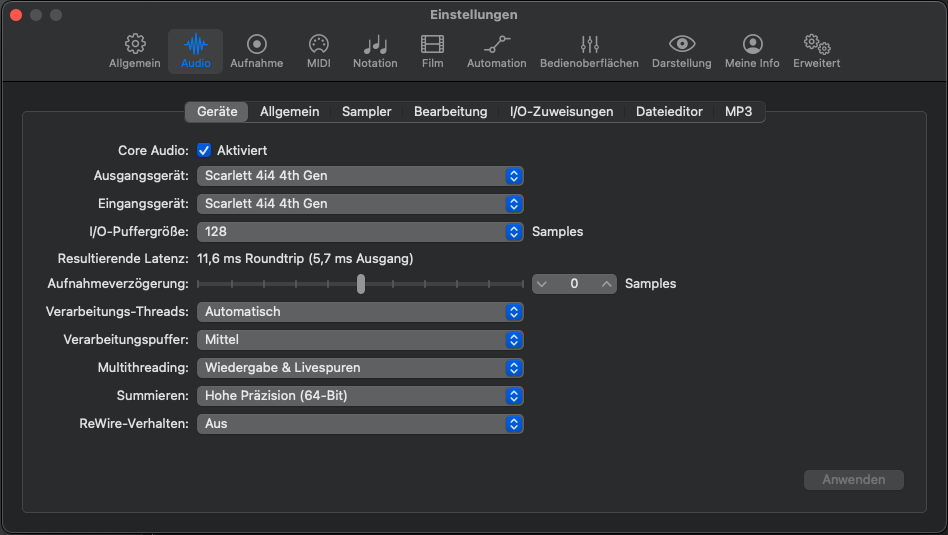948x535 pixels.
Task: Change the Multithreading dropdown selection
Action: 360,368
